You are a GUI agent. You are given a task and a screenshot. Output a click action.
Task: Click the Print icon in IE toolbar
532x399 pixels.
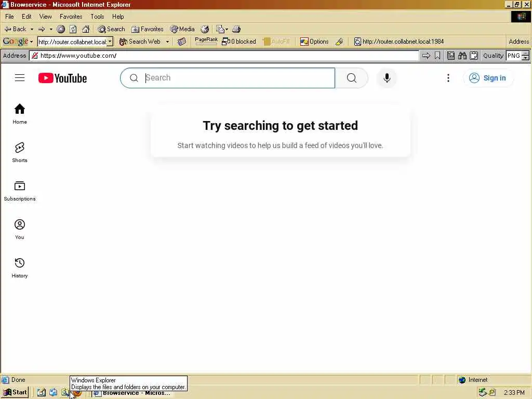tap(236, 29)
